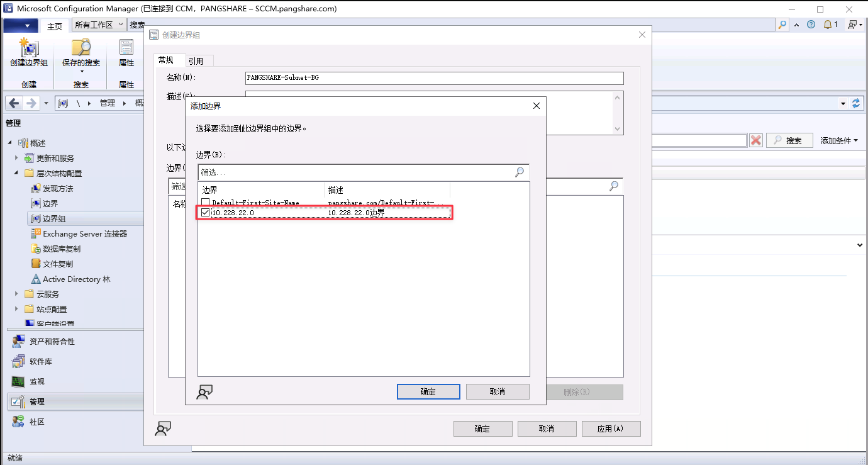Screen dimensions: 868x465
Task: Click magnifier in 创建边界组 filter box
Action: click(x=614, y=186)
